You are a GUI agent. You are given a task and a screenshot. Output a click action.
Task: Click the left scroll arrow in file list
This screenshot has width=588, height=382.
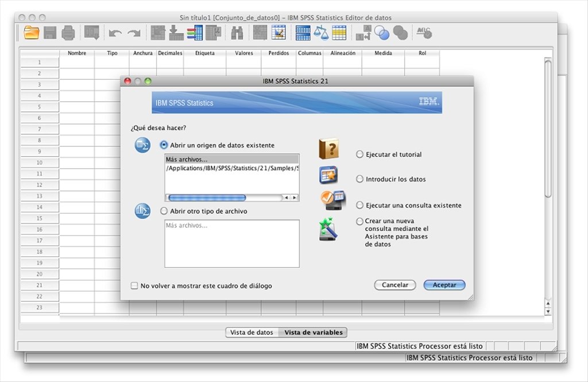point(286,198)
